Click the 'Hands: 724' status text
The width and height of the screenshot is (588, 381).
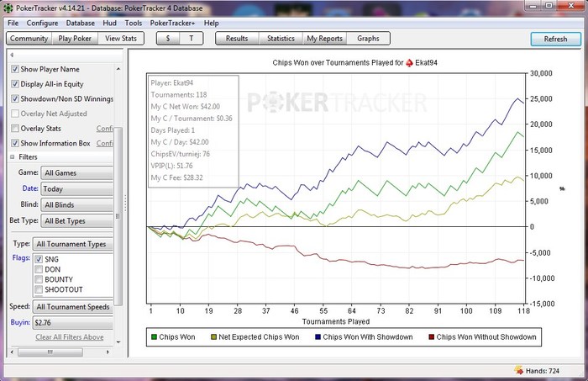click(543, 371)
